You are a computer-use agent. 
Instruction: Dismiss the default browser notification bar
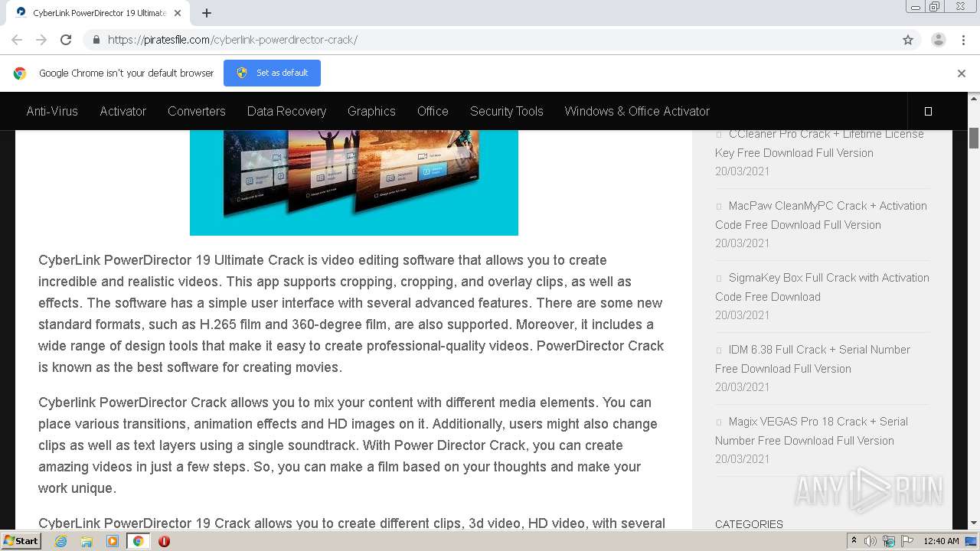(x=962, y=73)
